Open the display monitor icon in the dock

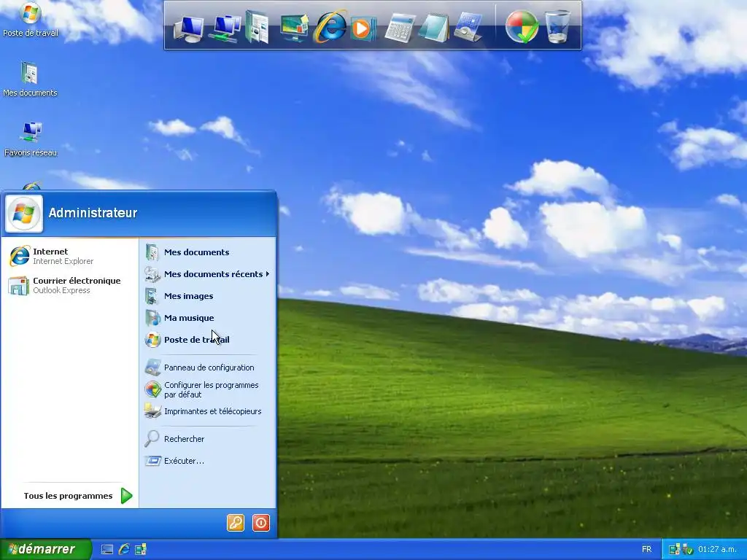click(x=294, y=28)
